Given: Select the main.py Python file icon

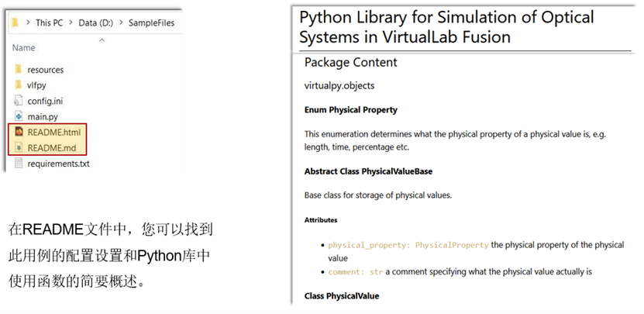Looking at the screenshot, I should click(18, 116).
